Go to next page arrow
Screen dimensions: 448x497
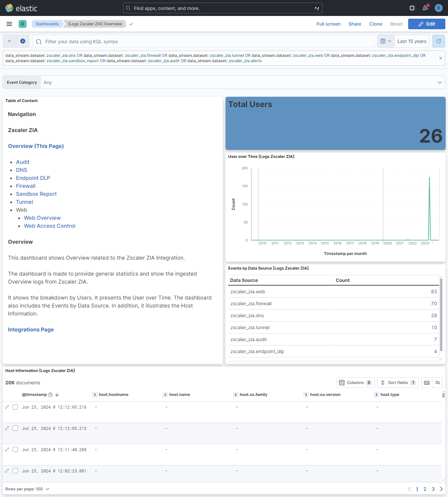tap(441, 489)
